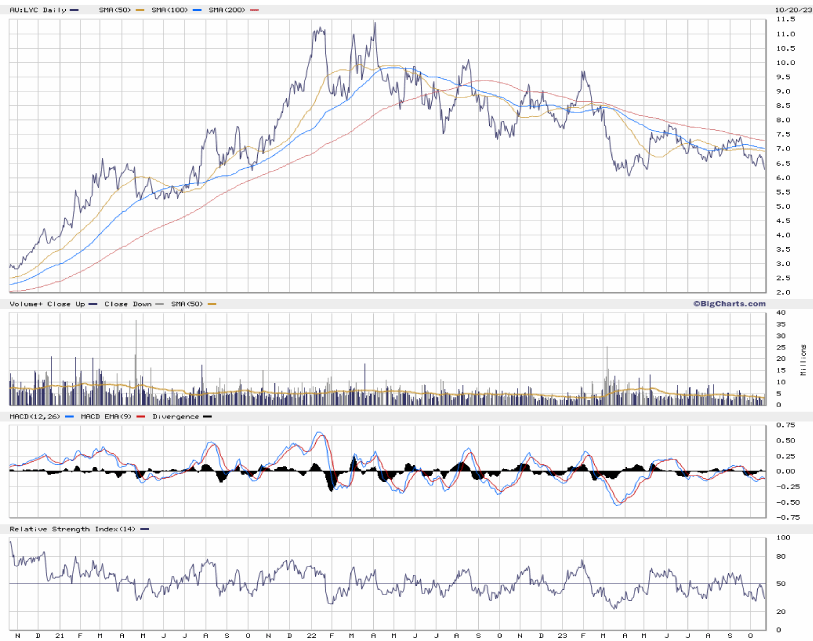Image resolution: width=813 pixels, height=641 pixels.
Task: Click the orange volume SMA(50) legend marker
Action: pos(213,303)
